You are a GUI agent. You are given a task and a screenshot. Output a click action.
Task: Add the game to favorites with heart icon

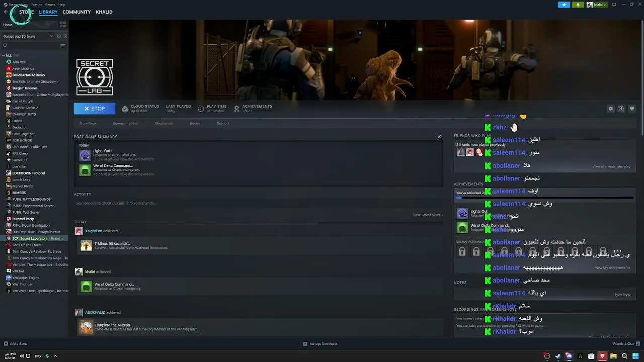(x=632, y=109)
